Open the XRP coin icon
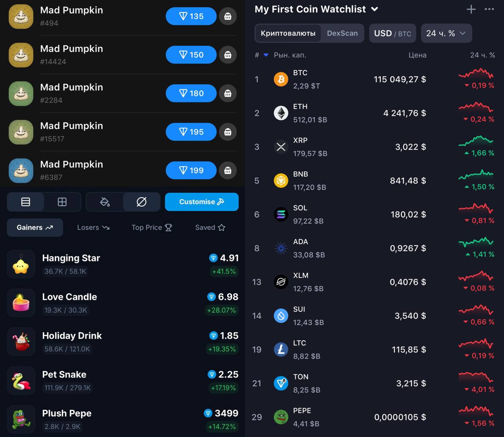Screen dimensions: 504x437 (x=281, y=147)
